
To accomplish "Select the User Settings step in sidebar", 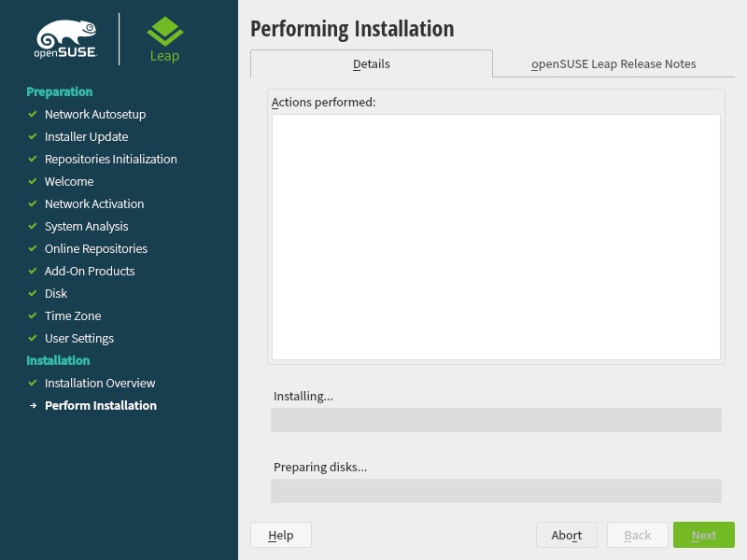I will click(79, 339).
